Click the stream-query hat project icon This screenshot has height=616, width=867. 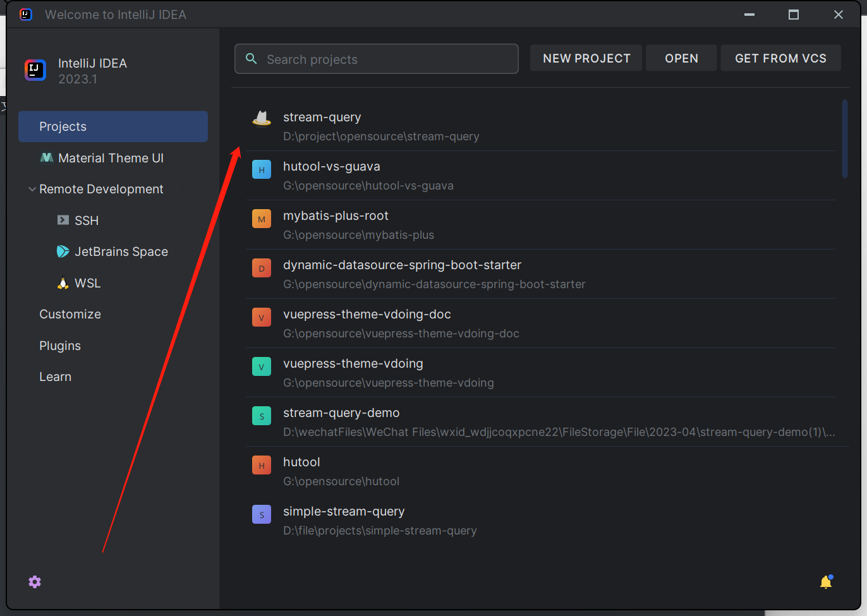tap(262, 118)
